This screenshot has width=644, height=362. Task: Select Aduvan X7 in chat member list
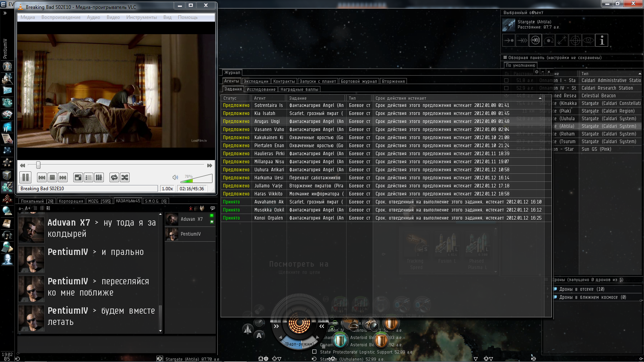(x=190, y=219)
